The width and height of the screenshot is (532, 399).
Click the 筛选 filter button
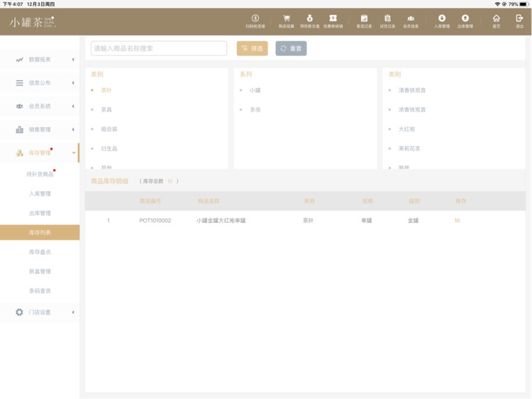(252, 48)
